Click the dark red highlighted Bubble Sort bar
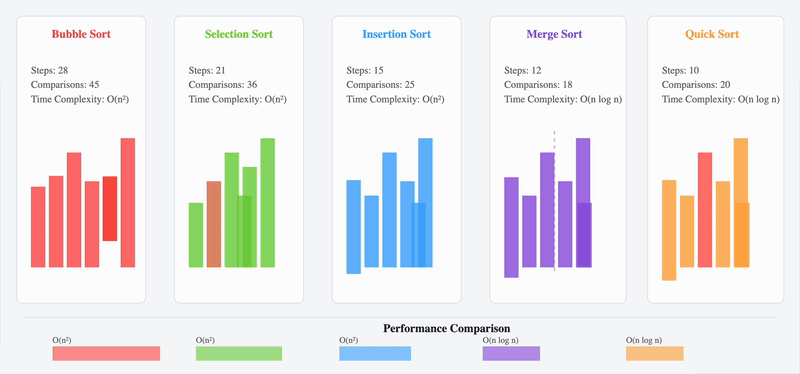This screenshot has width=800, height=374. pos(110,208)
